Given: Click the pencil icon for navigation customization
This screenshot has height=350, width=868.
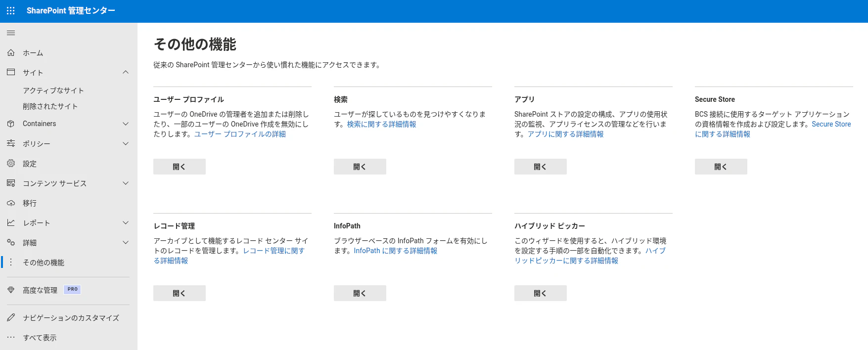Looking at the screenshot, I should point(11,317).
